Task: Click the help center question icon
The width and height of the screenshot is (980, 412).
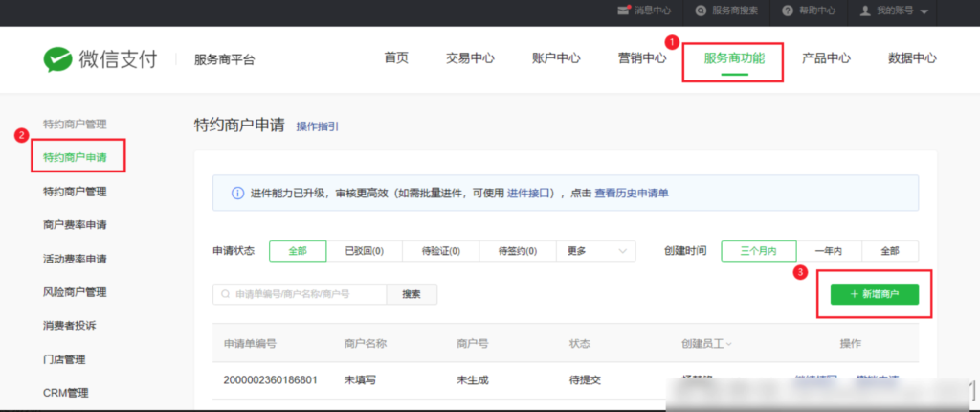Action: [x=788, y=11]
